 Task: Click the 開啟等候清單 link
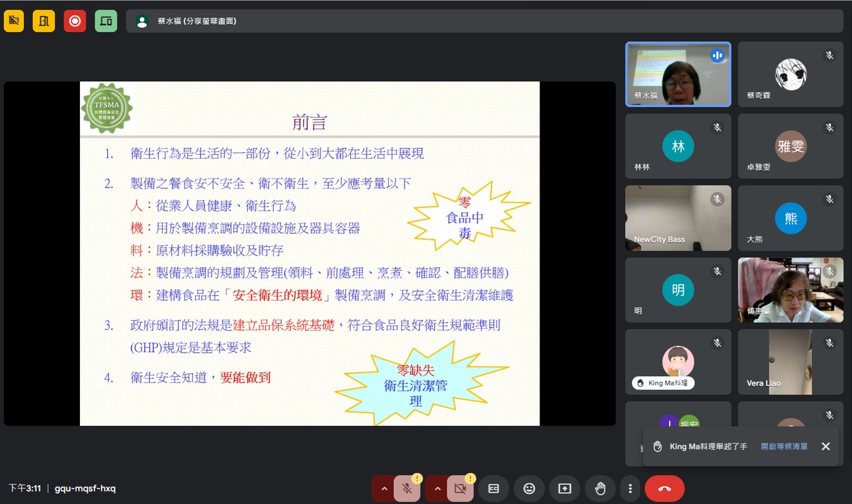(784, 446)
